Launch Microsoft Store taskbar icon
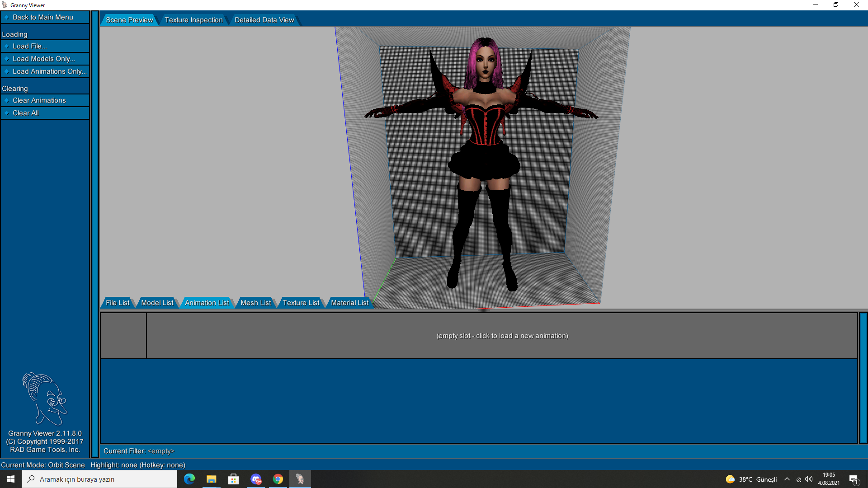Image resolution: width=868 pixels, height=488 pixels. (x=233, y=479)
